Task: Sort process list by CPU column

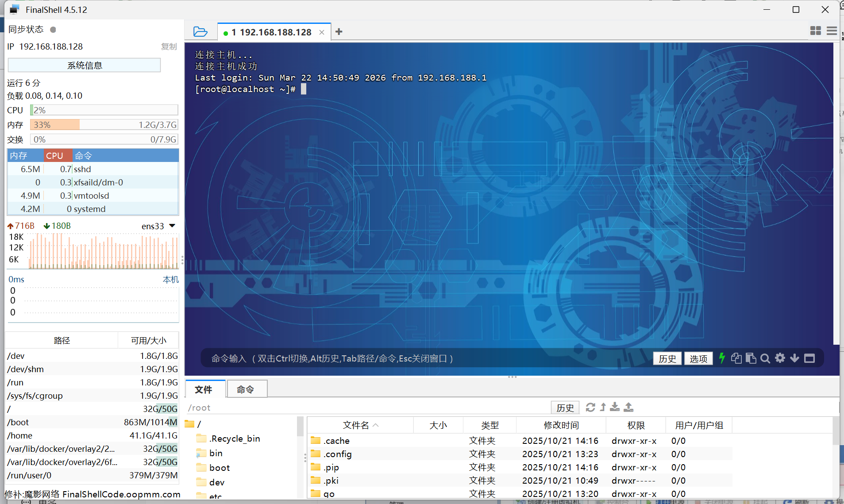Action: click(x=58, y=156)
